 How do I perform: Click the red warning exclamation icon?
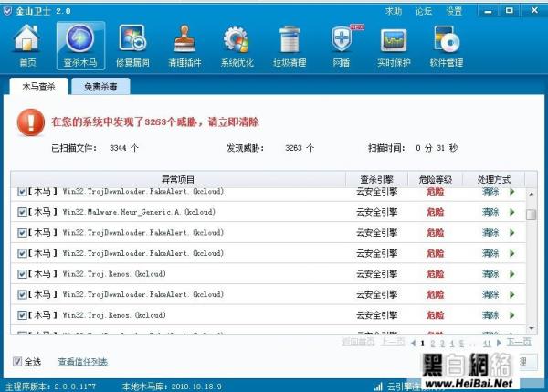click(x=31, y=122)
